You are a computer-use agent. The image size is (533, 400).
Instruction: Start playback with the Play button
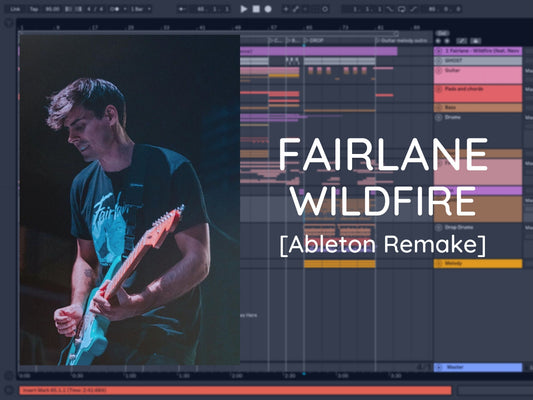[243, 9]
